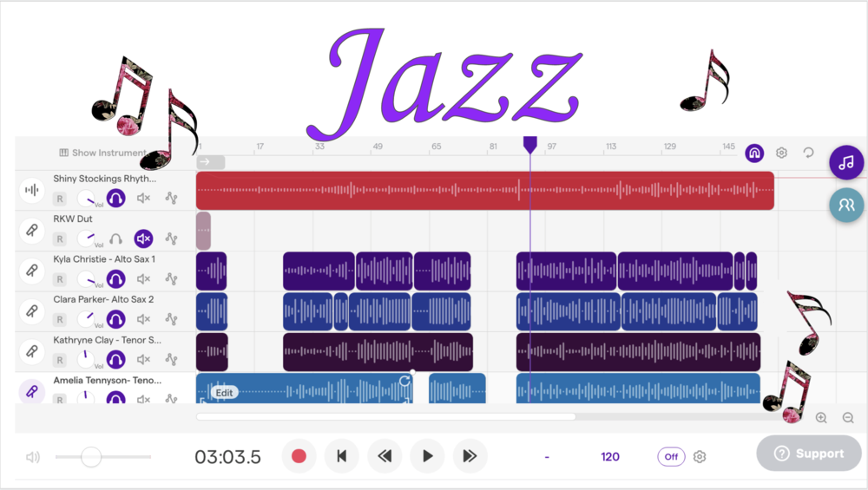868x490 pixels.
Task: Mute Kathryne Clay Tenor track
Action: [x=143, y=360]
